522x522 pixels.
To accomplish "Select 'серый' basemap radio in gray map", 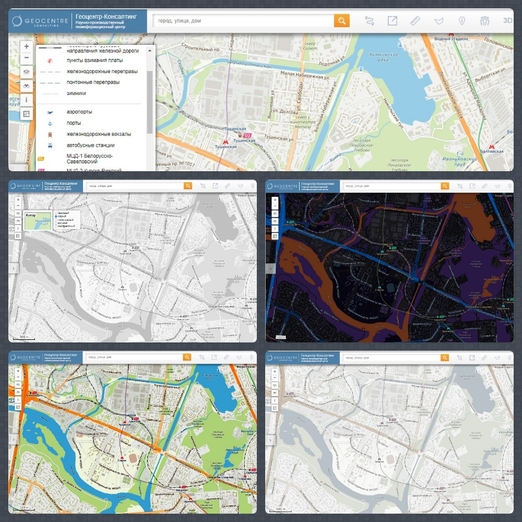I will pos(56,216).
